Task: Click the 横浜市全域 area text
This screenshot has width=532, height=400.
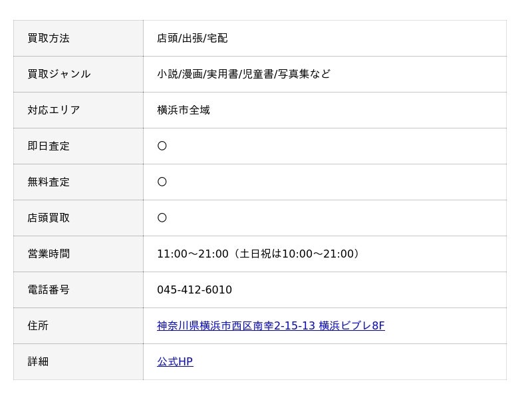Action: click(184, 110)
